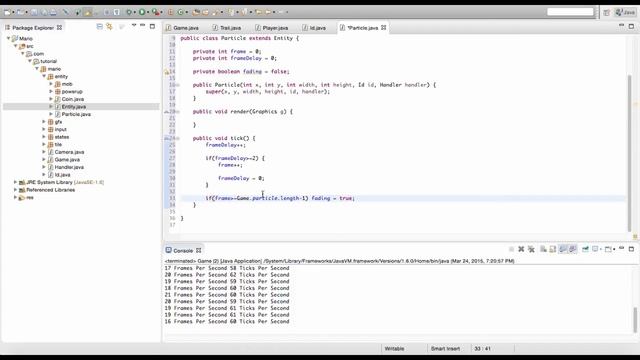Select Camera.java in the tree
The width and height of the screenshot is (640, 360).
pyautogui.click(x=69, y=152)
